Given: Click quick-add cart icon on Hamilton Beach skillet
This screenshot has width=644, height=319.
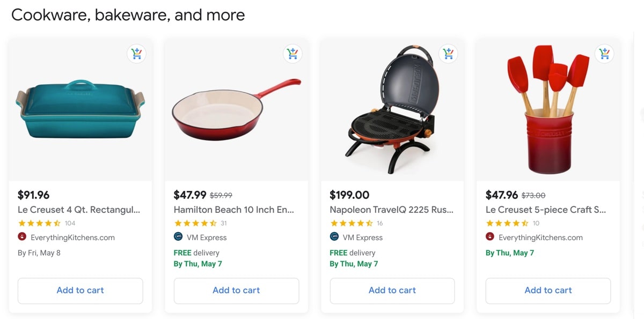Looking at the screenshot, I should click(292, 54).
